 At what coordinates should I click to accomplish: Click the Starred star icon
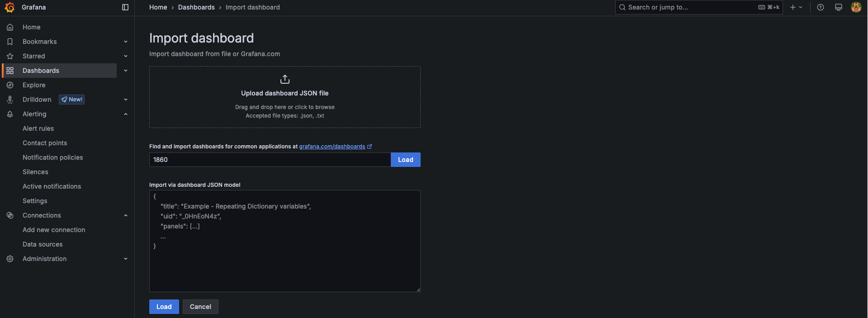tap(10, 56)
